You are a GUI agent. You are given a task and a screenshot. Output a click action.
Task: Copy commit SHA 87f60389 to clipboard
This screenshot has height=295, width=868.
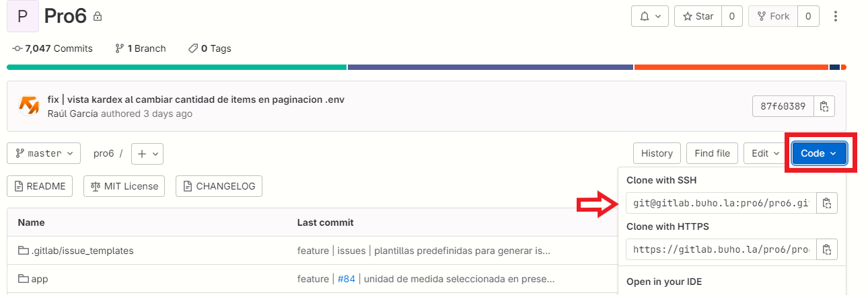tap(824, 106)
